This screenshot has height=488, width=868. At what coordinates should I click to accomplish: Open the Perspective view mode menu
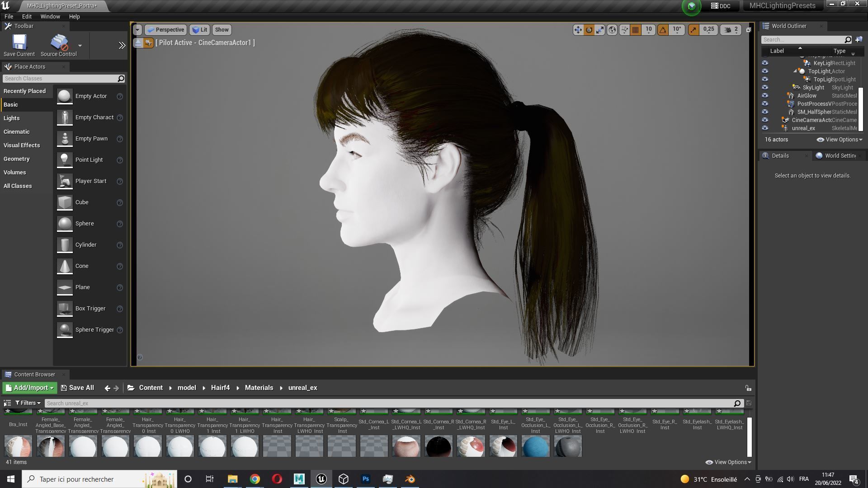[x=165, y=30]
